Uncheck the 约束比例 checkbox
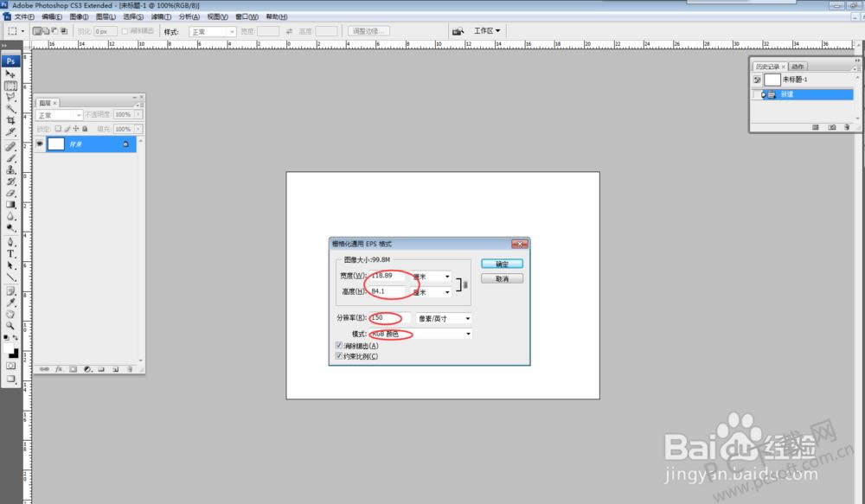865x504 pixels. coord(338,356)
